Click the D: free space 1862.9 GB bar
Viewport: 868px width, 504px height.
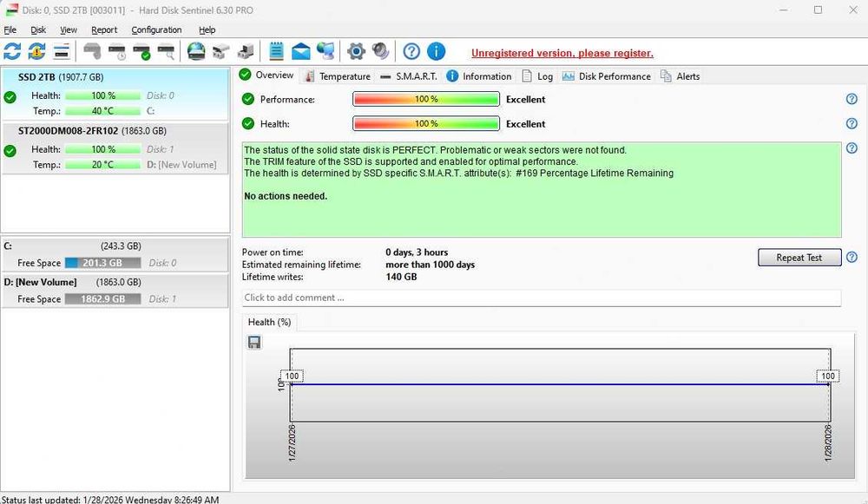click(103, 298)
